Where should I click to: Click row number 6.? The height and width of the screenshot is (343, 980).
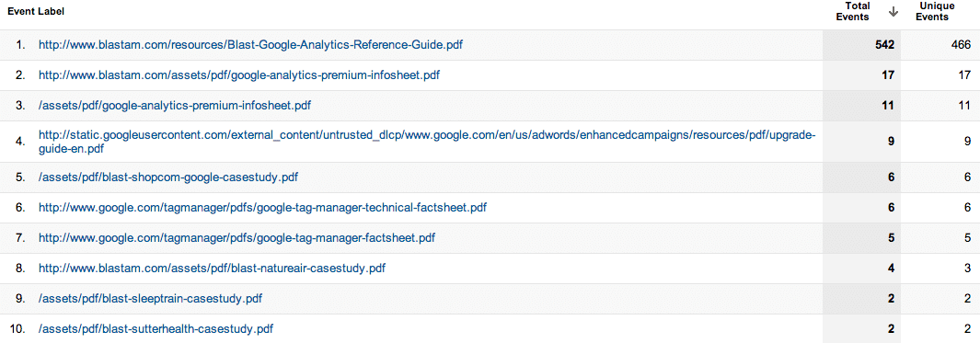20,208
